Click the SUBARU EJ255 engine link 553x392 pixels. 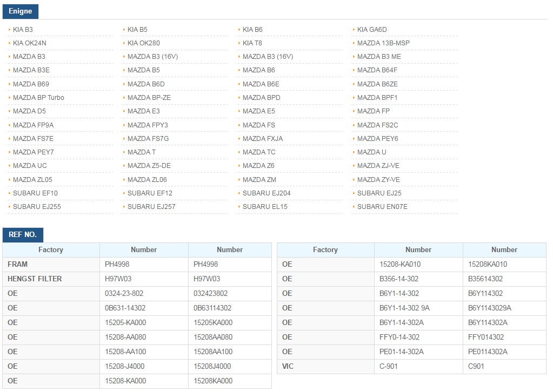point(37,207)
